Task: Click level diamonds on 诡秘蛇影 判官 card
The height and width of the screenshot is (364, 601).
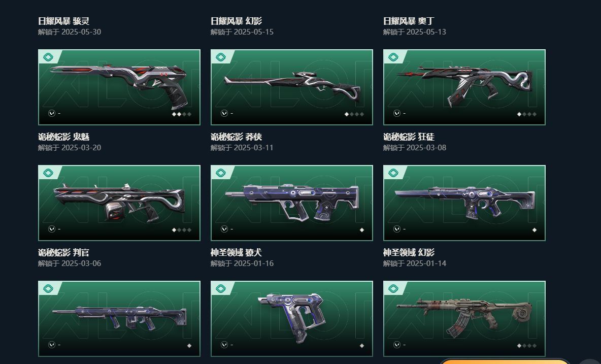Action: point(182,230)
